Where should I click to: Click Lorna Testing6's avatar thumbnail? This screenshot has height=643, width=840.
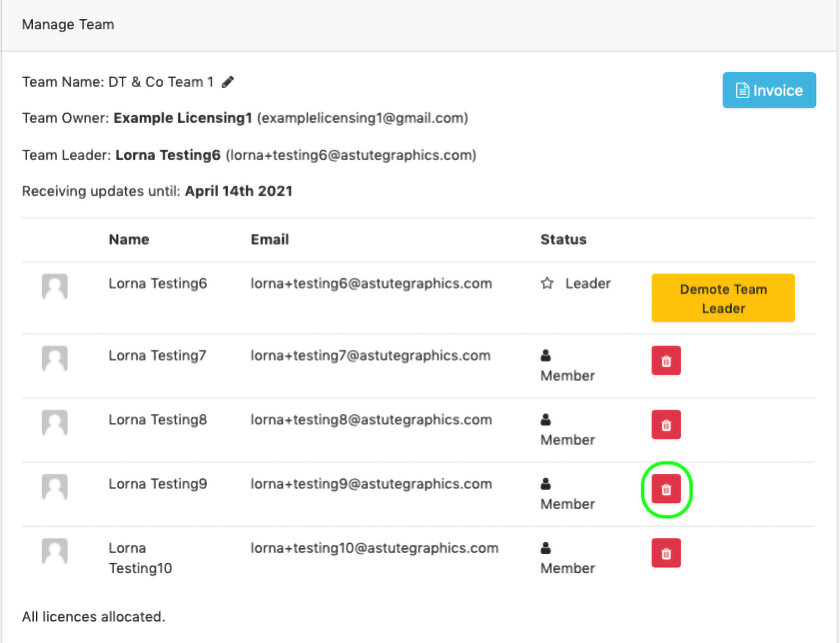point(54,287)
